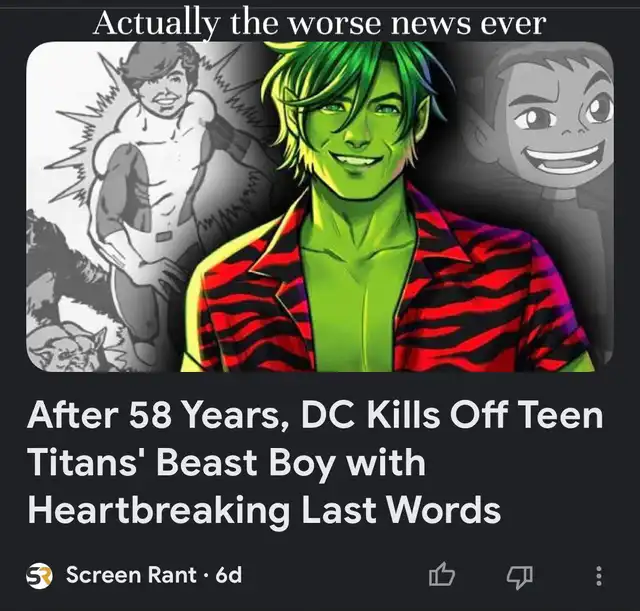Click the 6d timestamp
The height and width of the screenshot is (611, 640).
pos(229,575)
